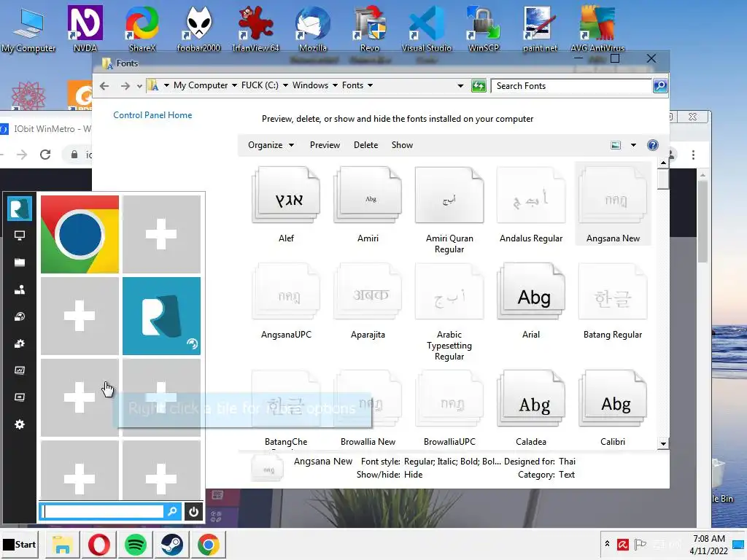Select the Batang Regular font
Screen dimensions: 747x560
point(613,301)
